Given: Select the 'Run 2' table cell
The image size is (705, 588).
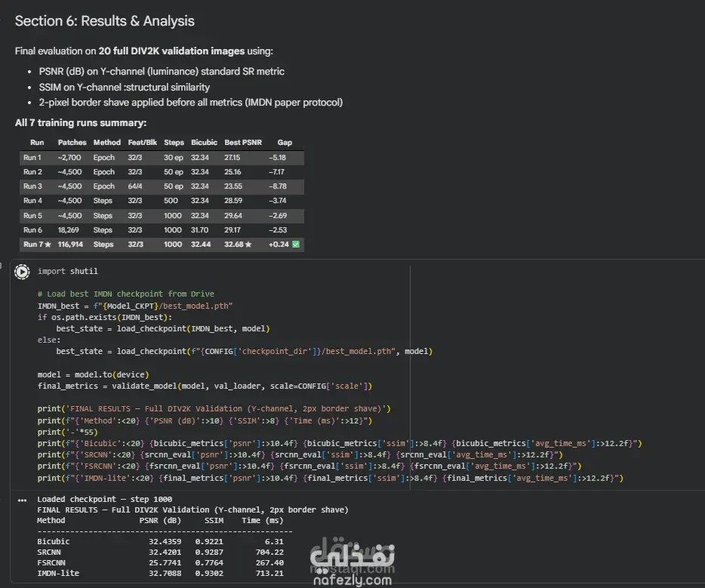Looking at the screenshot, I should coord(32,172).
